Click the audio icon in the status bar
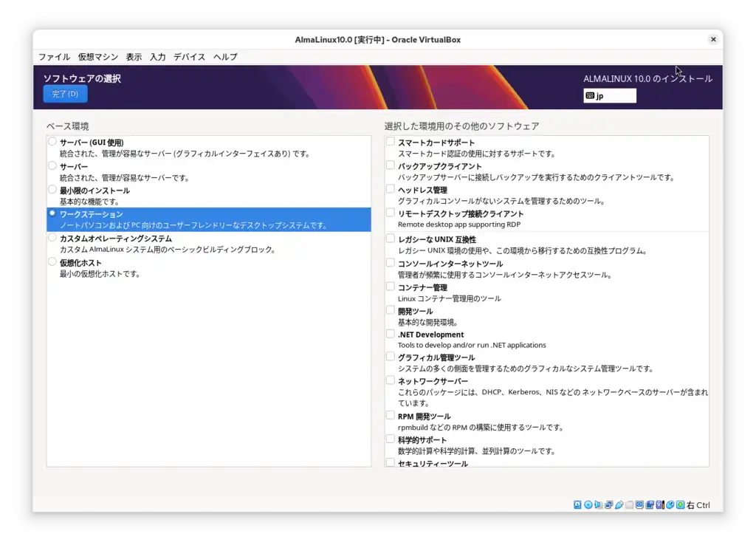 coord(598,505)
